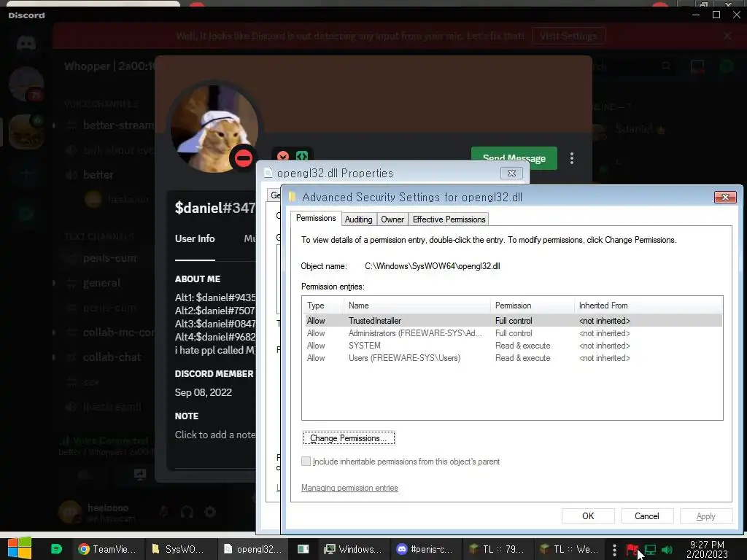Toggle deafen headphones icon in Discord
747x560 pixels.
[187, 512]
